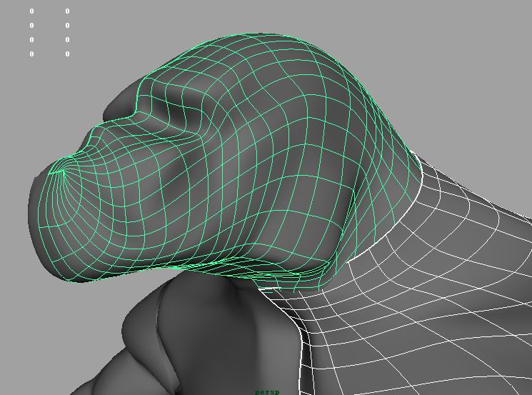Screen dimensions: 532x395
Task: Click the white wireframe back surface at far right
Action: pos(500,286)
